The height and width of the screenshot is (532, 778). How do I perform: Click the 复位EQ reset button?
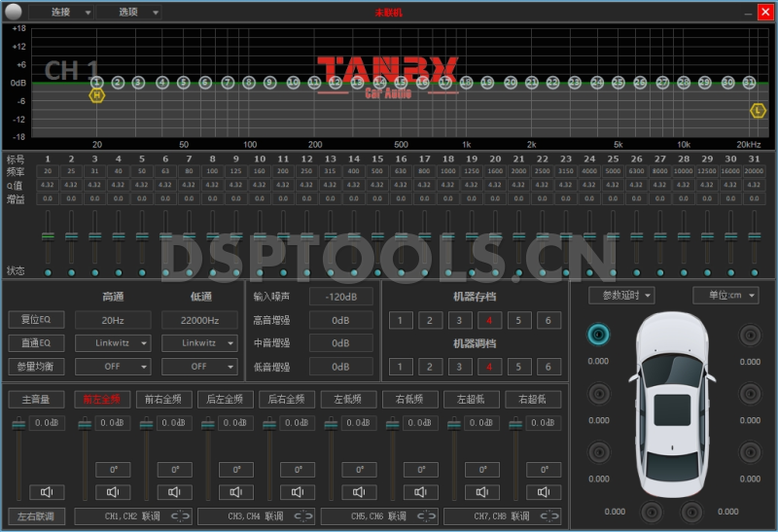36,319
